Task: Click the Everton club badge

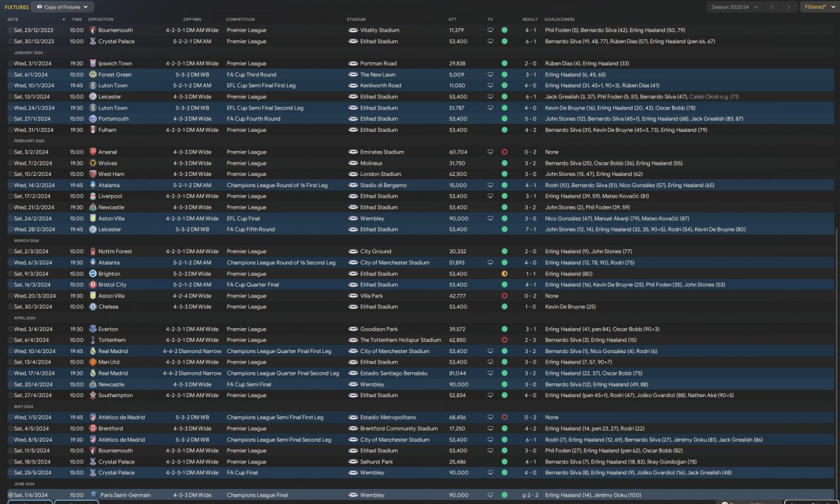Action: pos(93,329)
